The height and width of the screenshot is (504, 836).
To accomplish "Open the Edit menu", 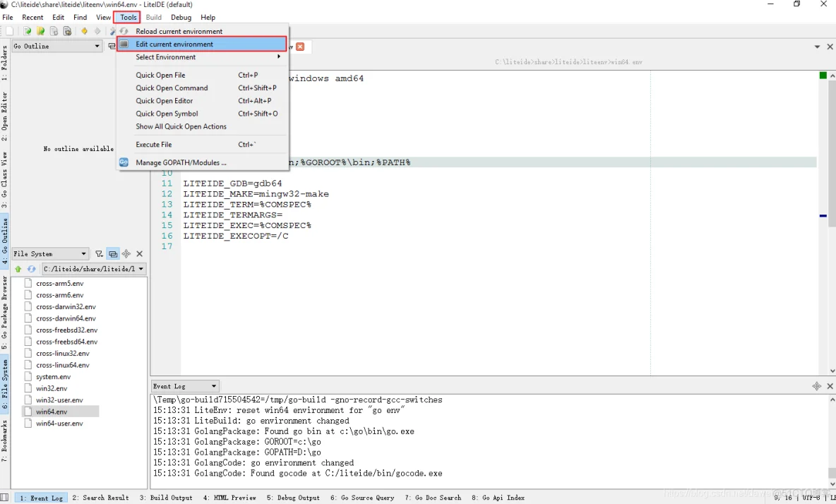I will click(58, 17).
